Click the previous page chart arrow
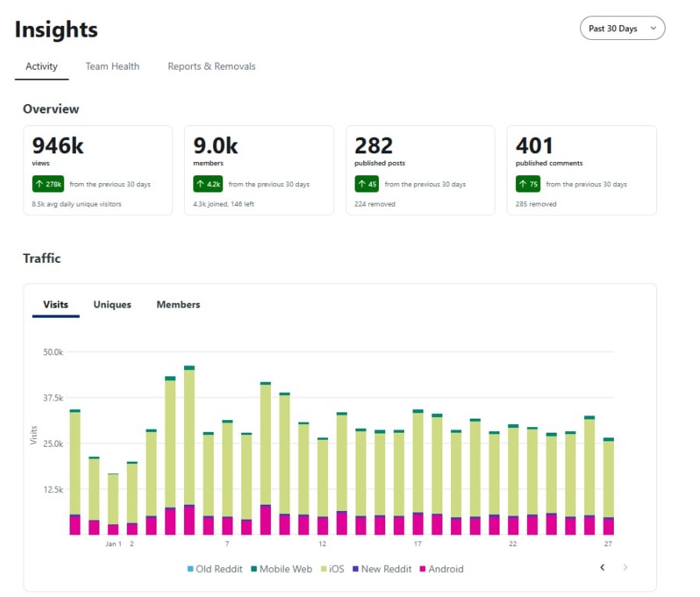700x597 pixels. 602,567
